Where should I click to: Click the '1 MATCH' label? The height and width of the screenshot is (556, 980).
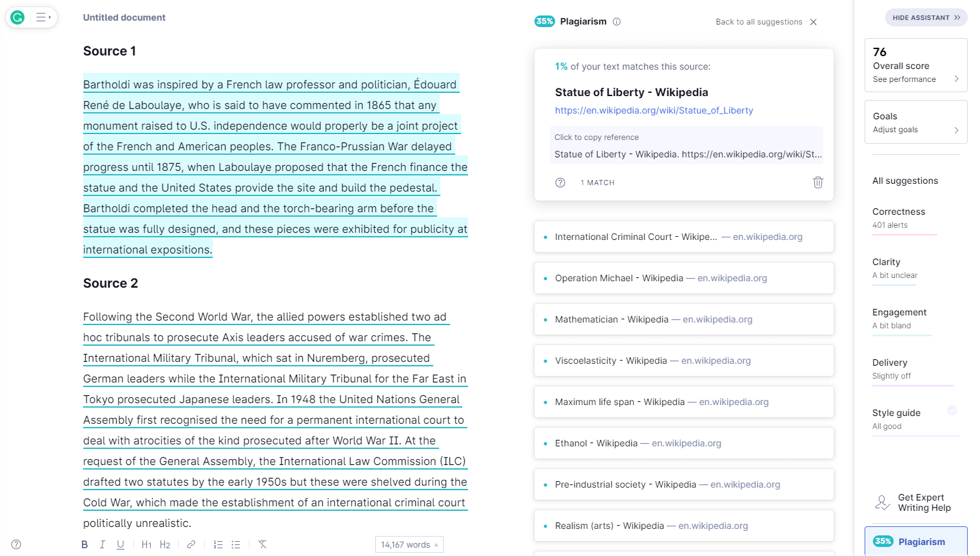598,183
